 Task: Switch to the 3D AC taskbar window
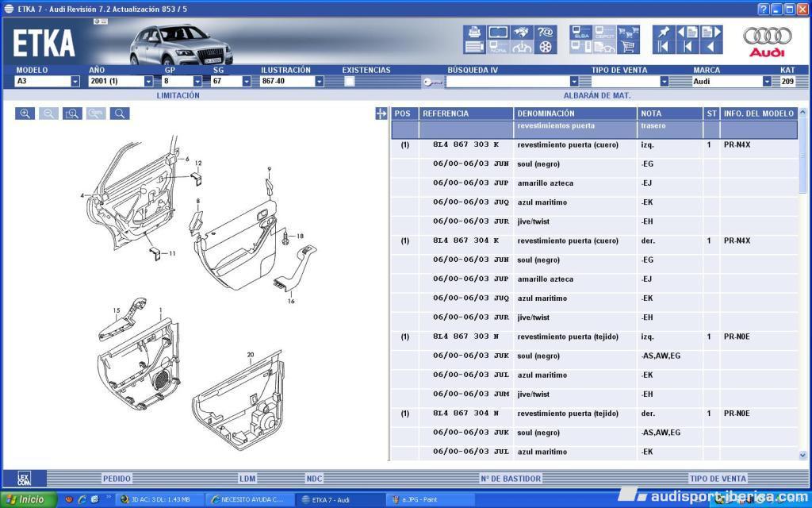tap(159, 500)
